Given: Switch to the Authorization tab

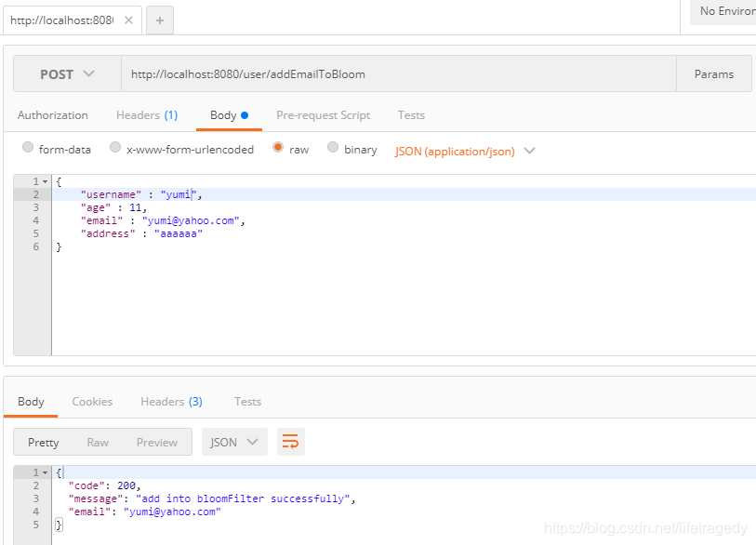Looking at the screenshot, I should coord(53,115).
